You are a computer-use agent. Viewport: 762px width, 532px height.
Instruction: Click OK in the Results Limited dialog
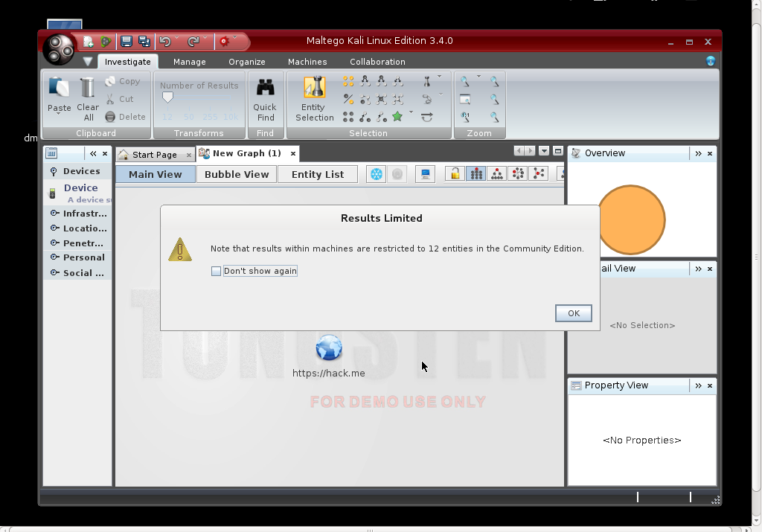pos(574,313)
